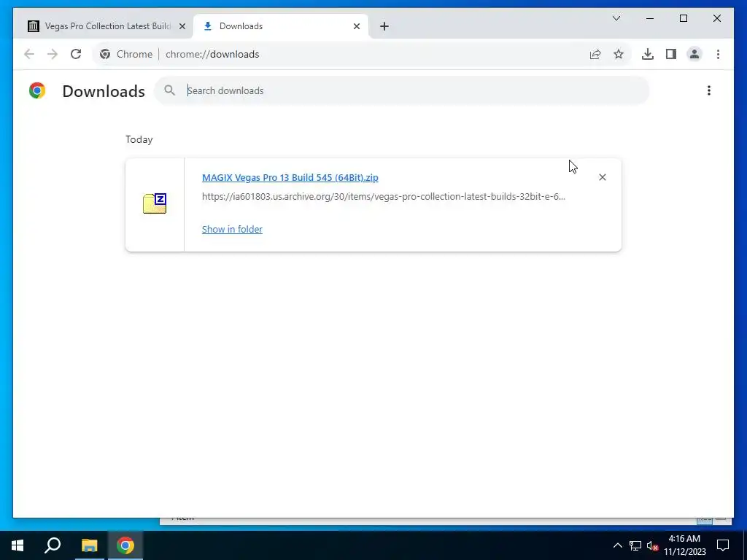Open the profile avatar menu
747x560 pixels.
[694, 54]
